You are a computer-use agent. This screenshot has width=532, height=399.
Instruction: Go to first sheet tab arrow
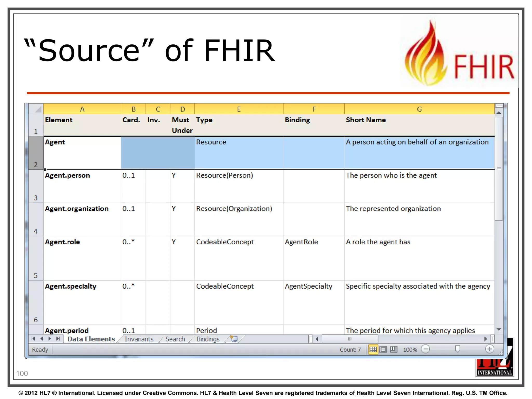[33, 339]
